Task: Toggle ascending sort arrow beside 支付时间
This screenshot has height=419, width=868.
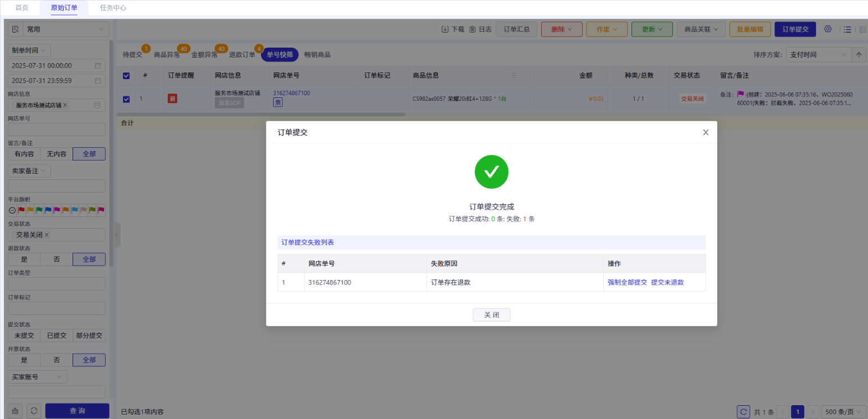Action: 860,54
